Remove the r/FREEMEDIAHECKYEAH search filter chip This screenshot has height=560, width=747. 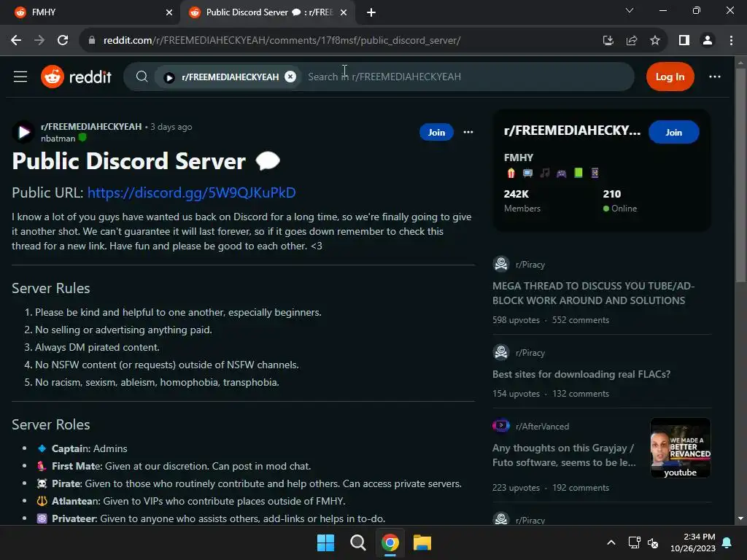coord(290,77)
